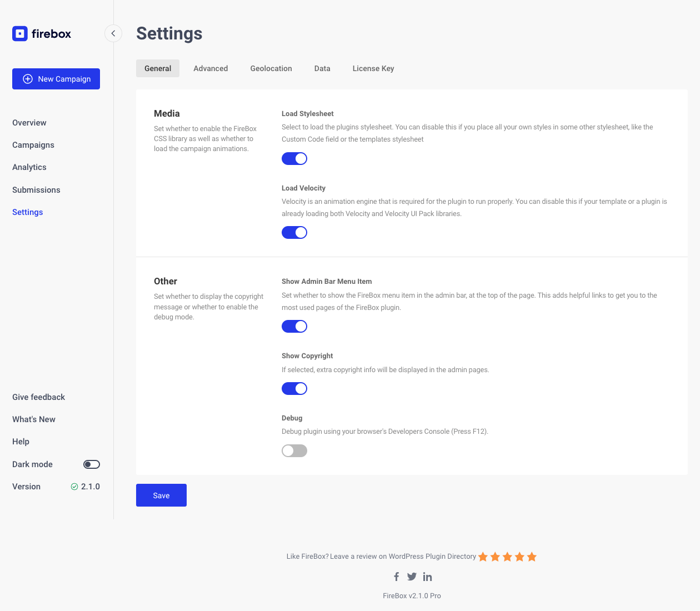This screenshot has width=700, height=611.
Task: Turn off the Load Velocity switch
Action: [294, 232]
